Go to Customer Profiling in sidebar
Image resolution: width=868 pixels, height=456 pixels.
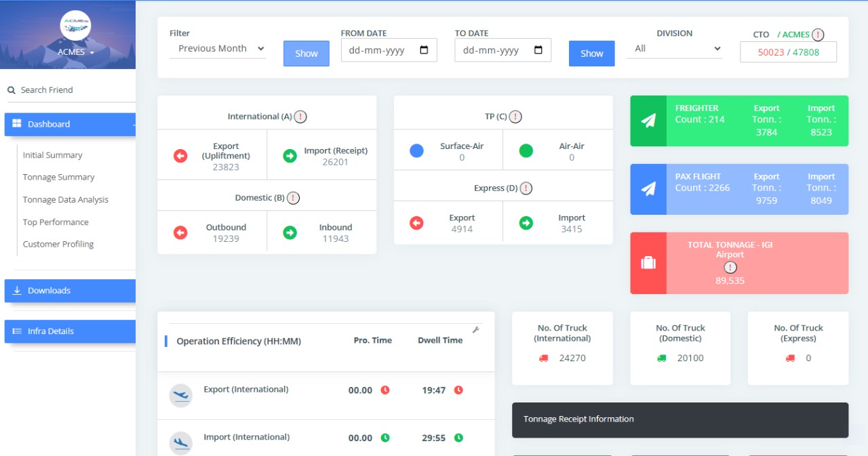click(58, 245)
